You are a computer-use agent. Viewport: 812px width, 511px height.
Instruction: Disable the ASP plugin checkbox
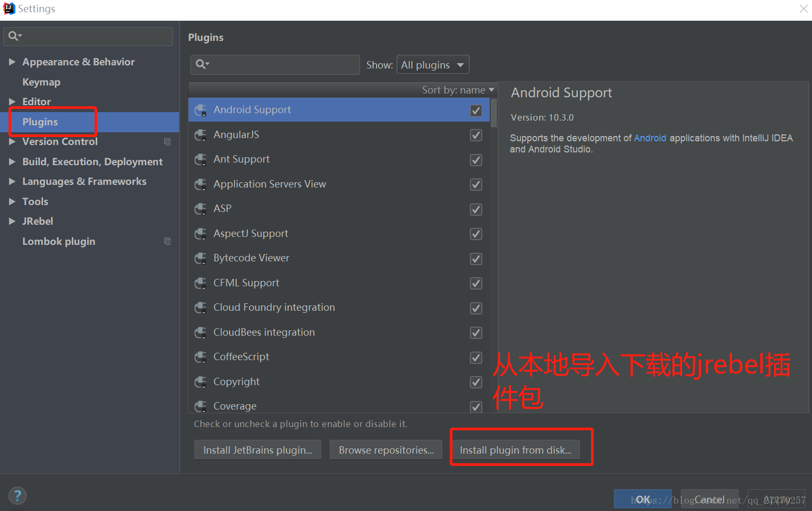(x=476, y=209)
